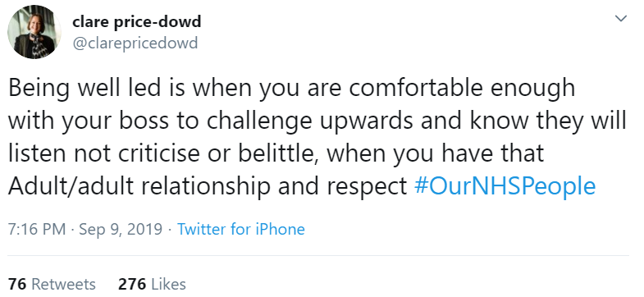Click the word "belittle" in the tweet
Viewport: 644px width, 297px height.
[x=277, y=153]
